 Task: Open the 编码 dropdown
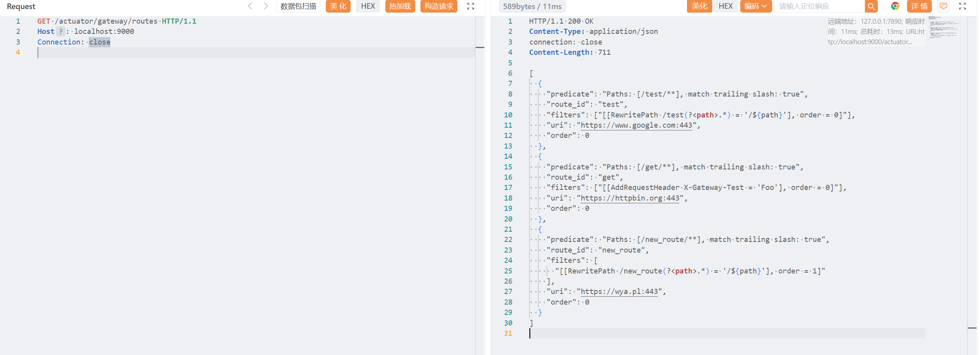pos(756,6)
